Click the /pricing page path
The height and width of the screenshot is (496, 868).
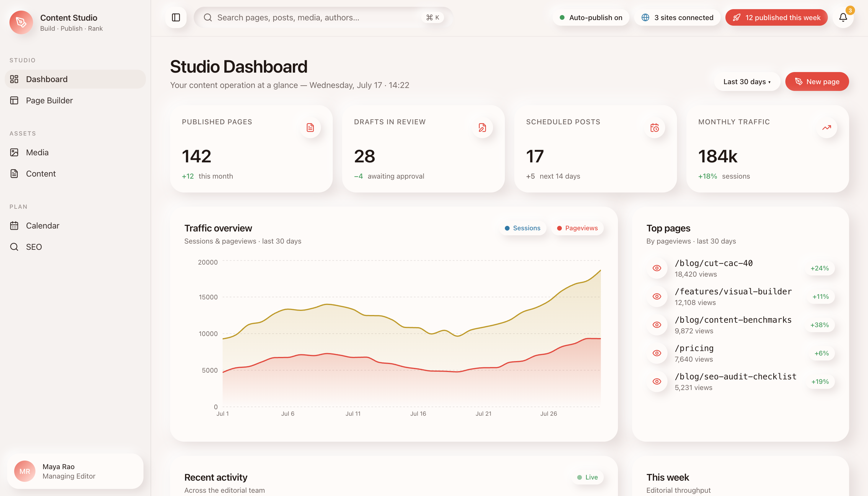(694, 348)
